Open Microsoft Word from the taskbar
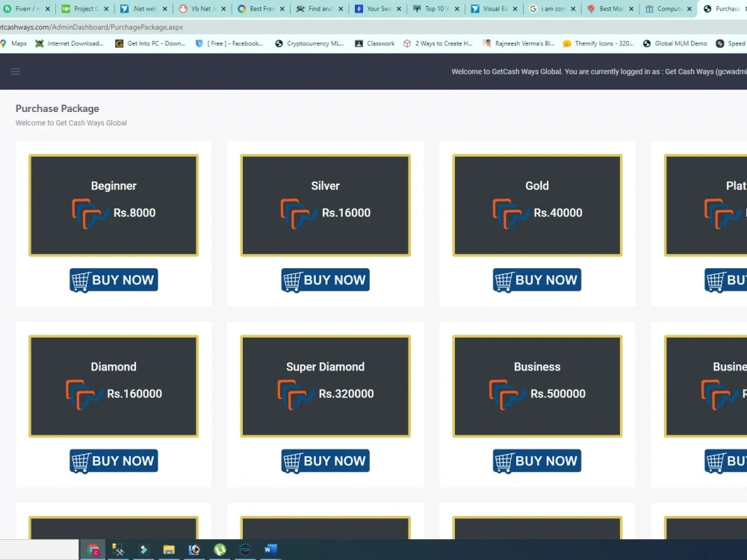This screenshot has width=747, height=560. click(270, 550)
